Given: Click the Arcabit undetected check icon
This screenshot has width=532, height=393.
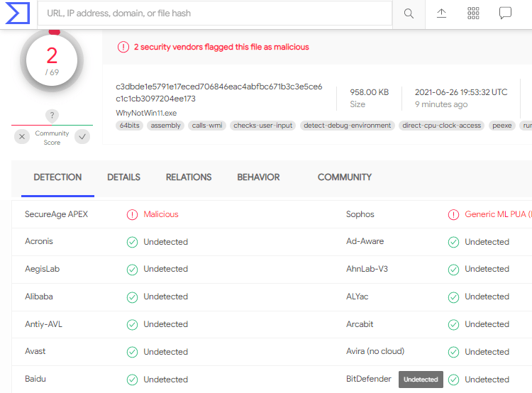Looking at the screenshot, I should point(453,324).
